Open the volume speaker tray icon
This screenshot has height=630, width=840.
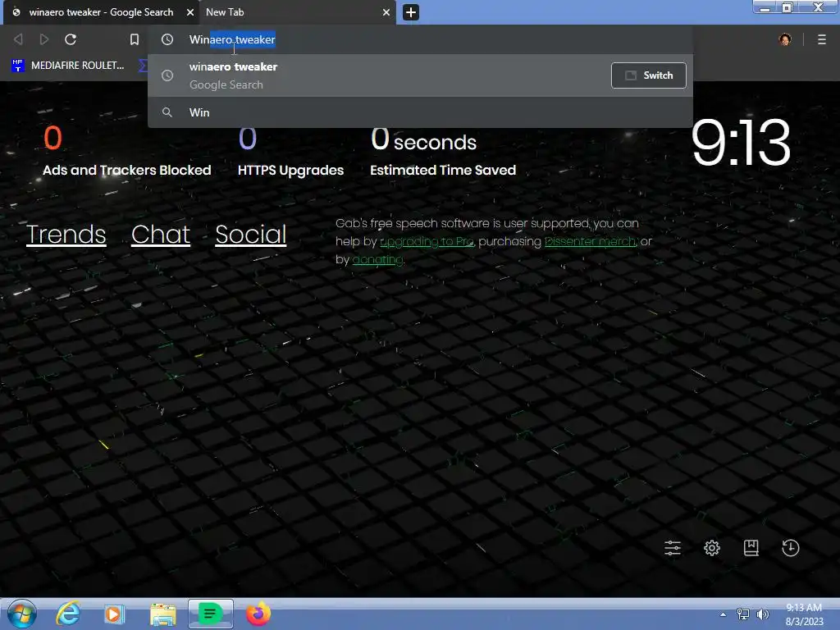[x=762, y=614]
